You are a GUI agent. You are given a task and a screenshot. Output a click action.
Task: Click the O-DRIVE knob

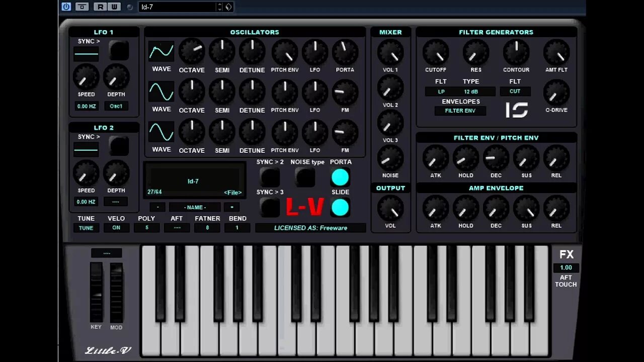[x=556, y=92]
